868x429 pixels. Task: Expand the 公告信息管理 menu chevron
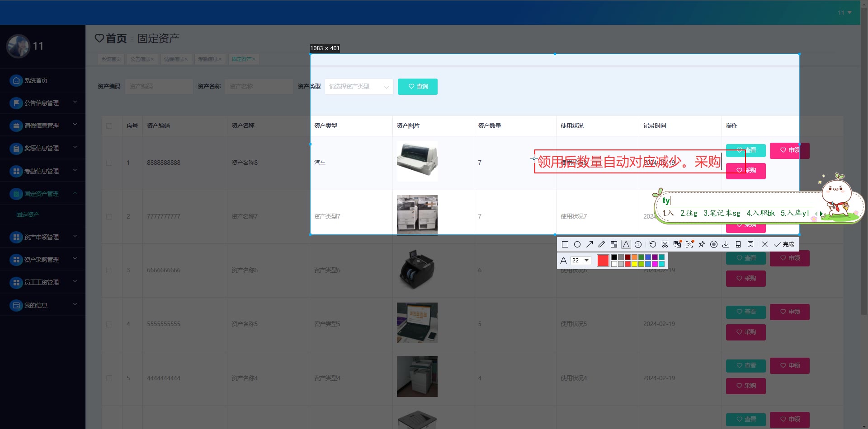[x=75, y=102]
